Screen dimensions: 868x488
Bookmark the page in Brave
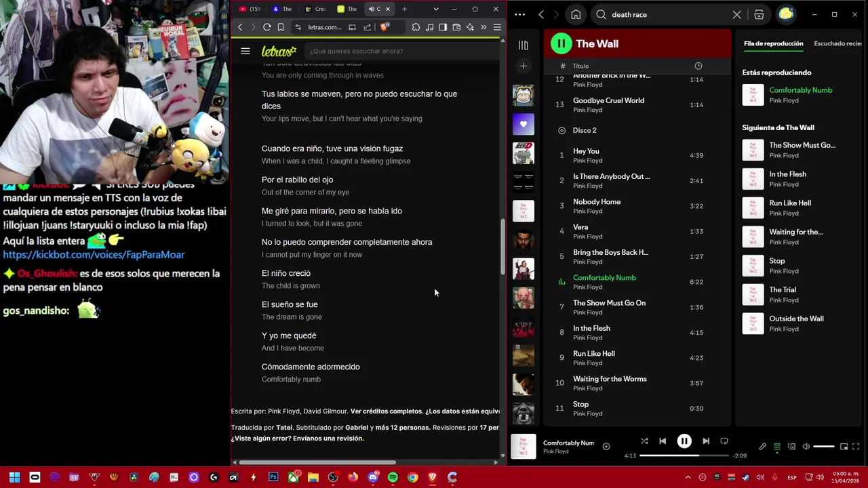click(x=281, y=27)
